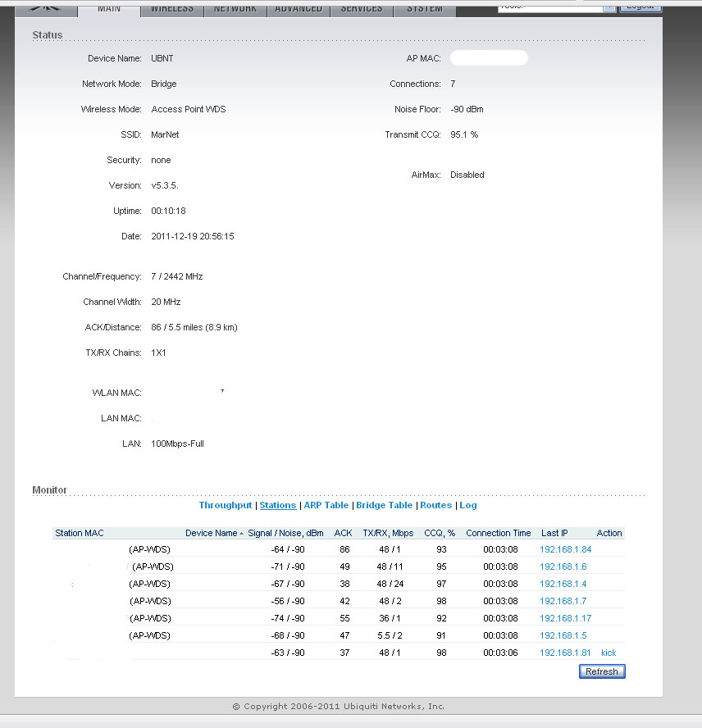Image resolution: width=702 pixels, height=728 pixels.
Task: Select the TX/RX value 36 / 1
Action: click(390, 618)
